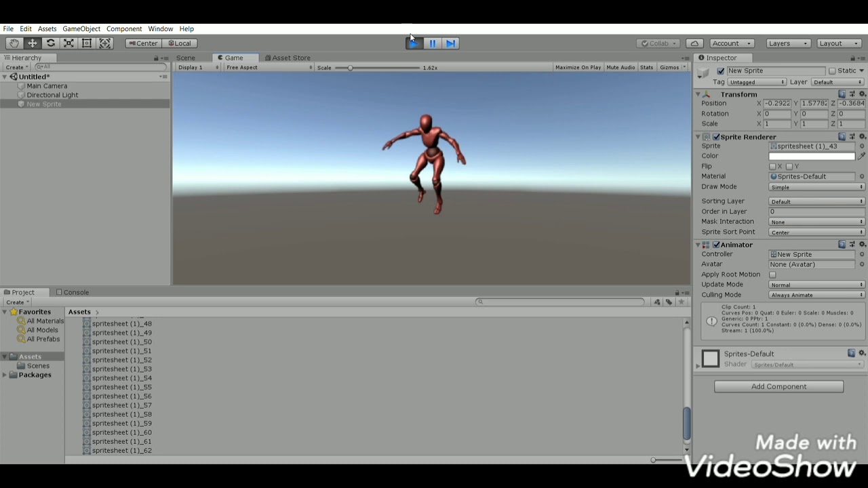Viewport: 868px width, 488px height.
Task: Collapse the Transform component
Action: tap(698, 95)
